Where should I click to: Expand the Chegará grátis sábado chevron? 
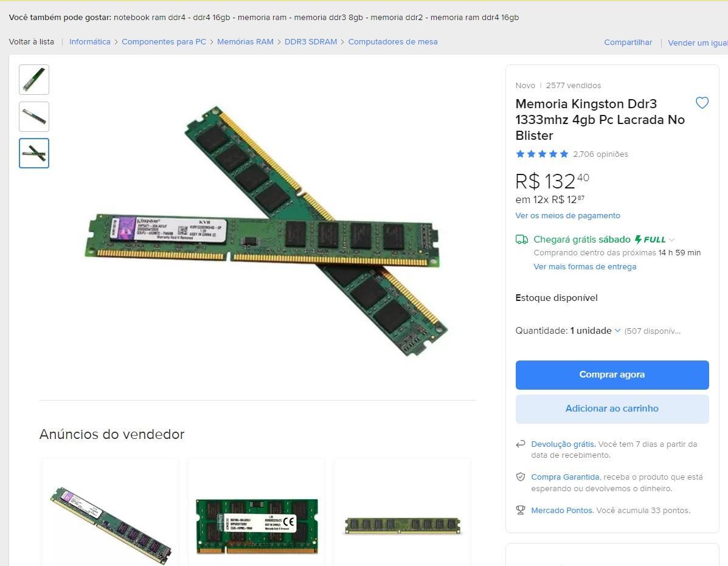(672, 240)
